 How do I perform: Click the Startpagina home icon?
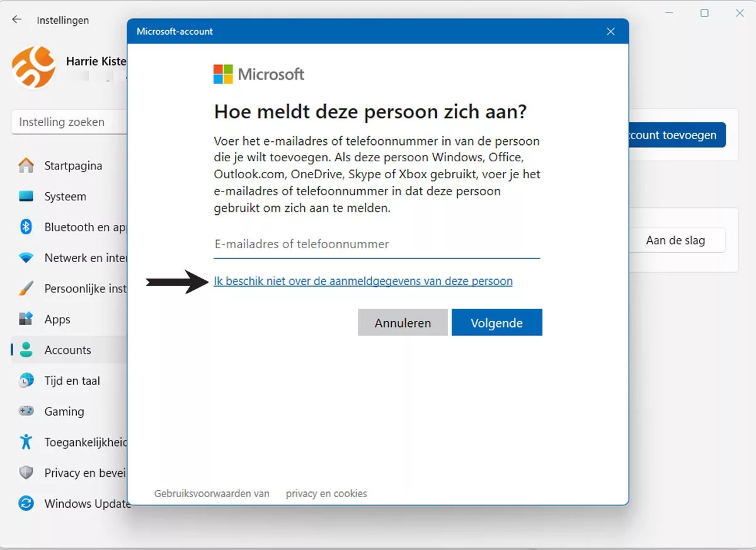[26, 166]
